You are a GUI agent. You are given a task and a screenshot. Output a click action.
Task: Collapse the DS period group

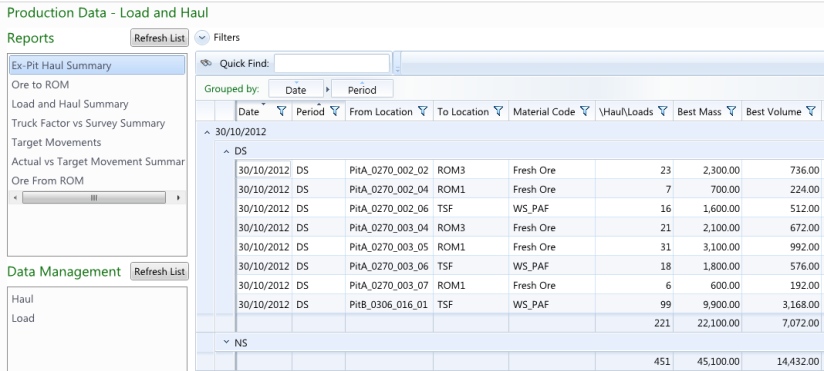[x=226, y=151]
